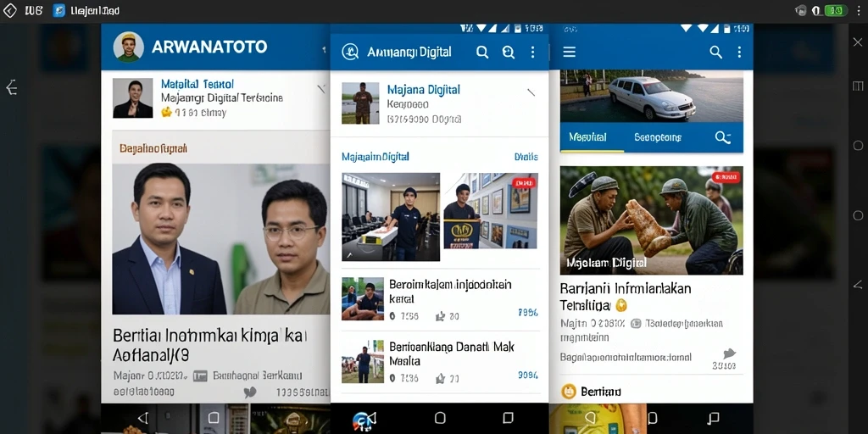Open the Dialis link in the Majalaim Digital section
This screenshot has height=434, width=868.
526,157
